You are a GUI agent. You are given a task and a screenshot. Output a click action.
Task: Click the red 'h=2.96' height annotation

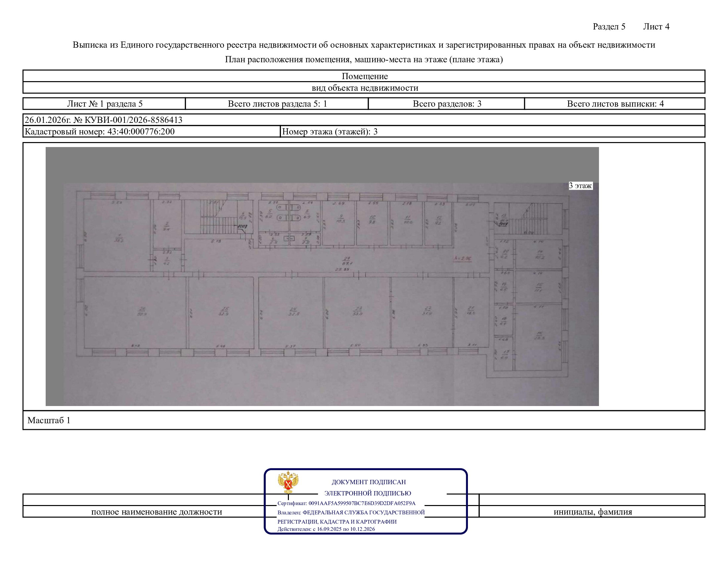[462, 259]
